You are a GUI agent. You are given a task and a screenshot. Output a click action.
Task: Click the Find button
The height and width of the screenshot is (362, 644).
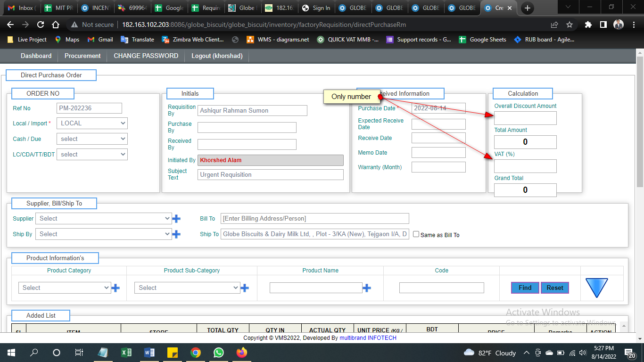tap(525, 288)
